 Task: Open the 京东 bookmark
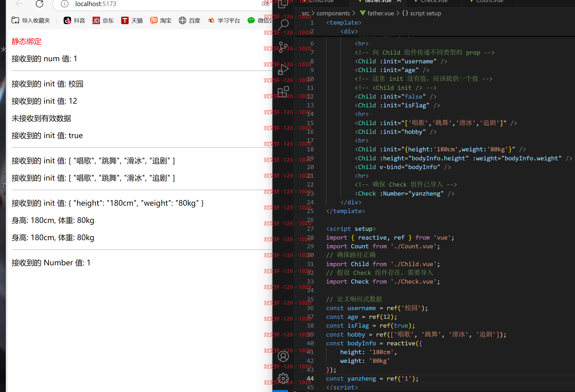click(x=103, y=20)
